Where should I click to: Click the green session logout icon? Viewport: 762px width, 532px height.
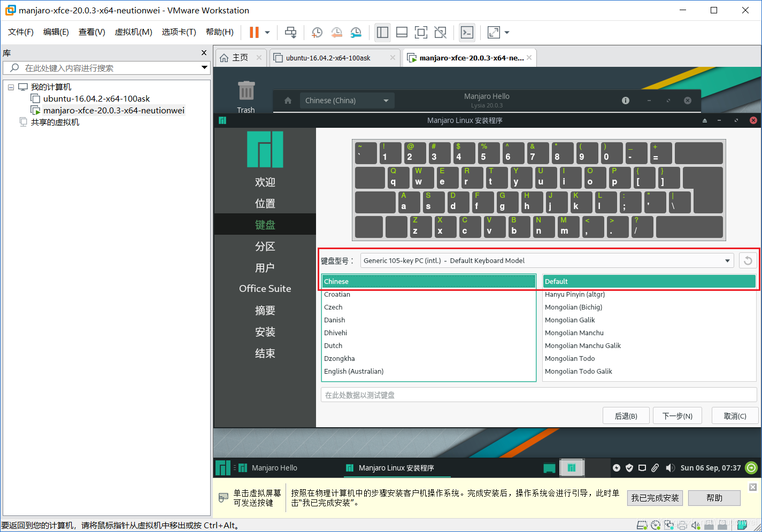click(x=751, y=468)
